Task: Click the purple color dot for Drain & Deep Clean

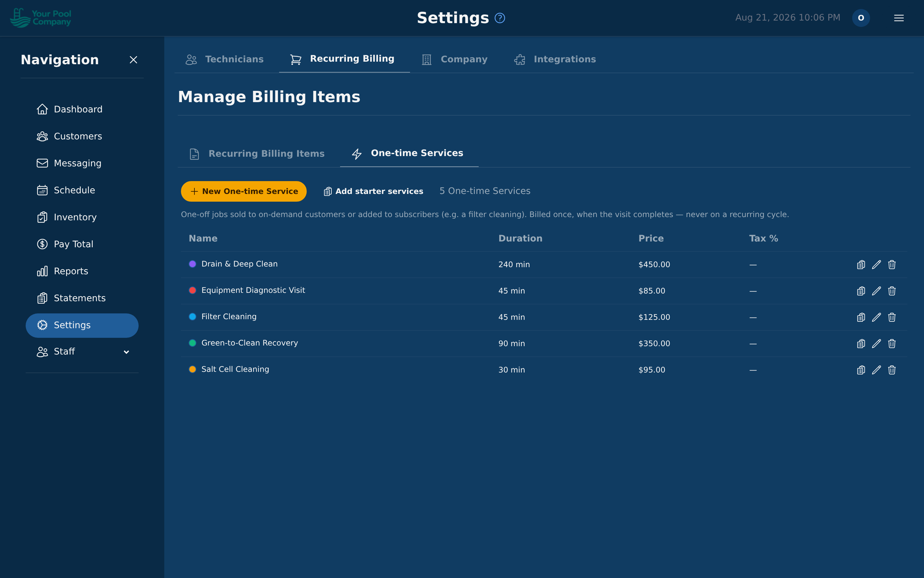Action: 193,264
